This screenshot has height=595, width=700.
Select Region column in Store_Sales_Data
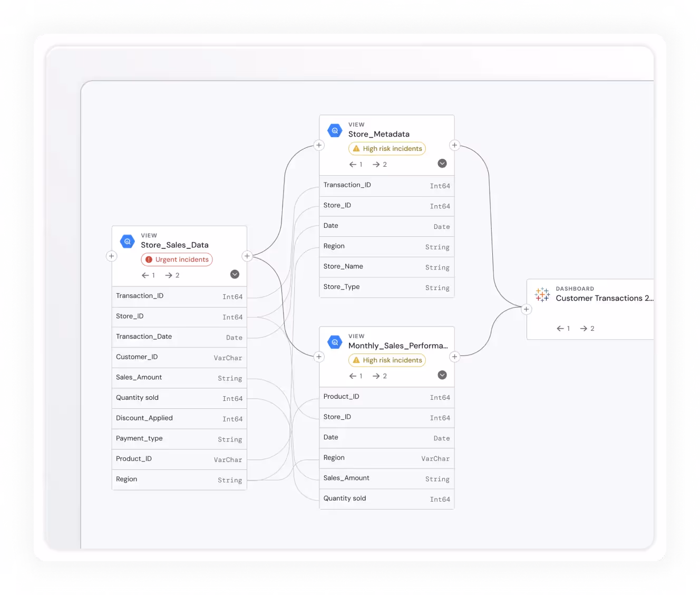coord(179,480)
